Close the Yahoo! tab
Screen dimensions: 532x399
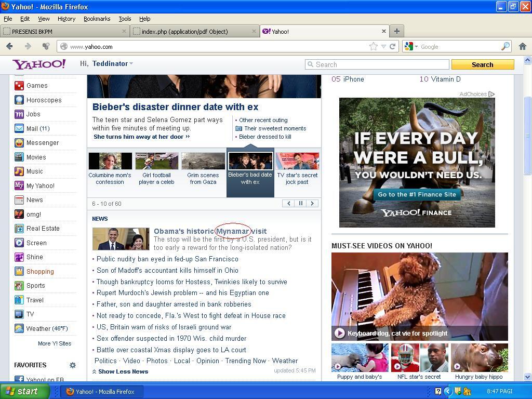click(x=384, y=31)
